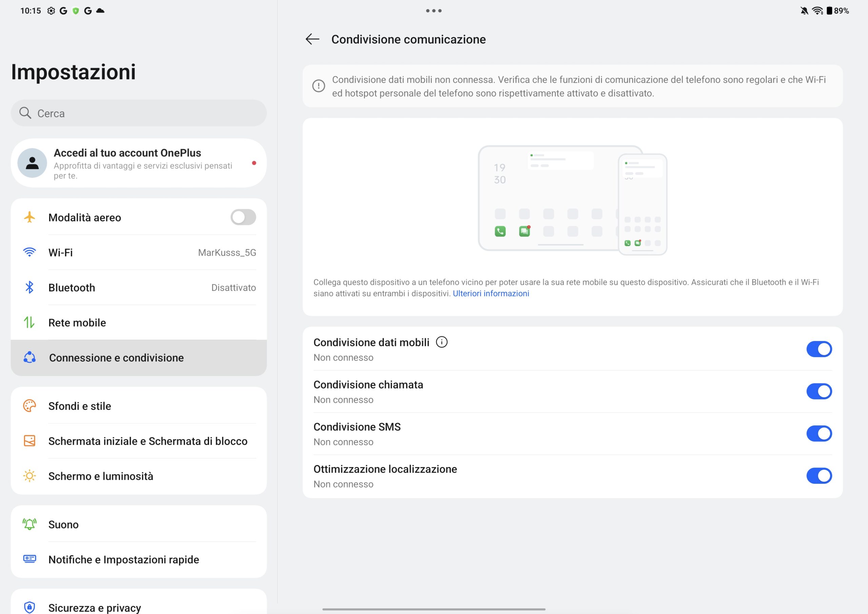Select Connessione e condivisione
This screenshot has width=868, height=614.
(x=139, y=357)
